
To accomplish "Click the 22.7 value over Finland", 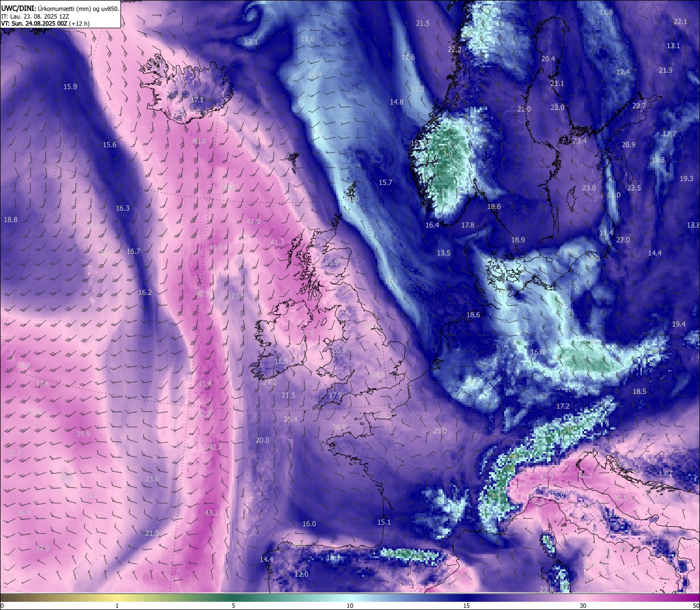I will [x=639, y=106].
